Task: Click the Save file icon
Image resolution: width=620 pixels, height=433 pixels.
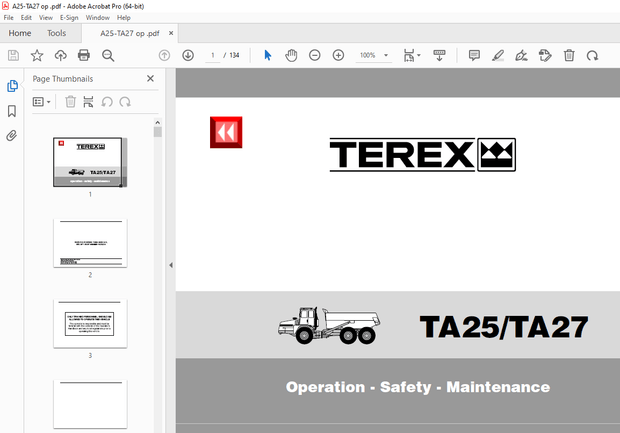Action: point(13,55)
